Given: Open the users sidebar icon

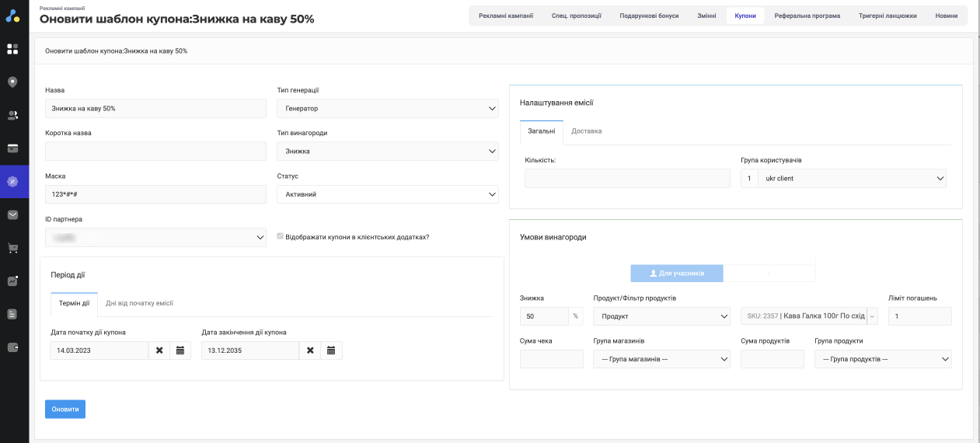Looking at the screenshot, I should (x=12, y=115).
